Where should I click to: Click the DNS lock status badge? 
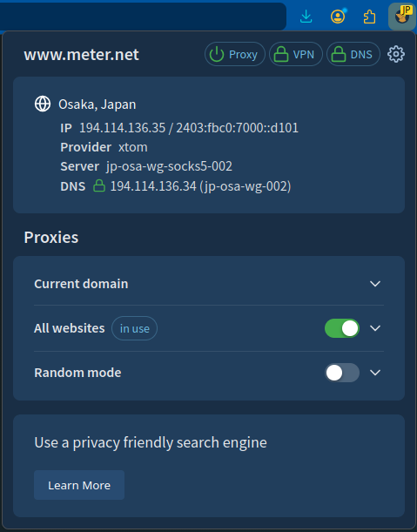[353, 54]
